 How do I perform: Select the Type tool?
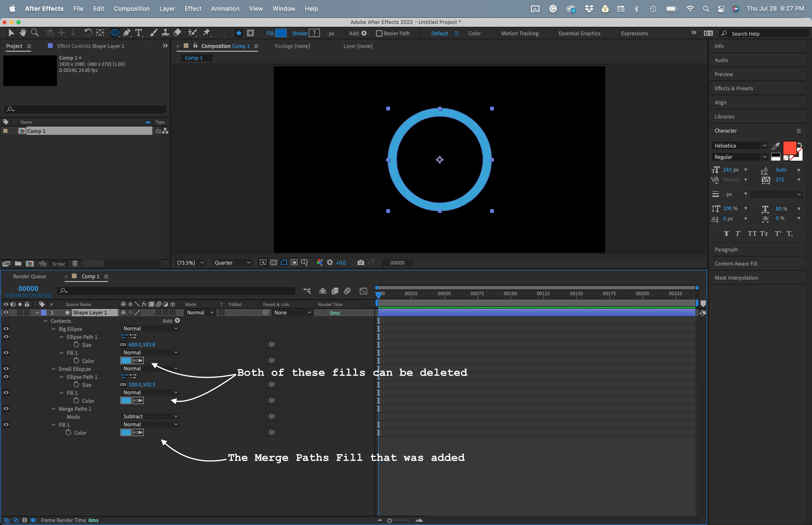(138, 32)
